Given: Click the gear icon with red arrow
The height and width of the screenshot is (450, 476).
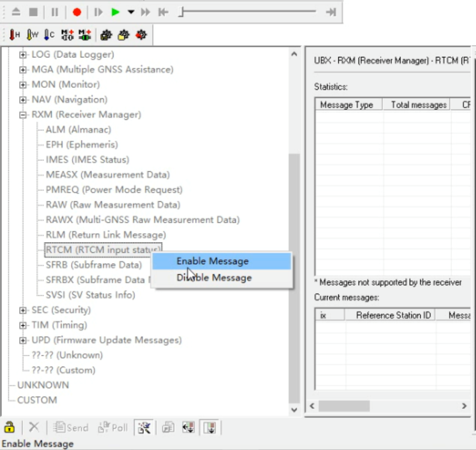Looking at the screenshot, I should (x=141, y=35).
